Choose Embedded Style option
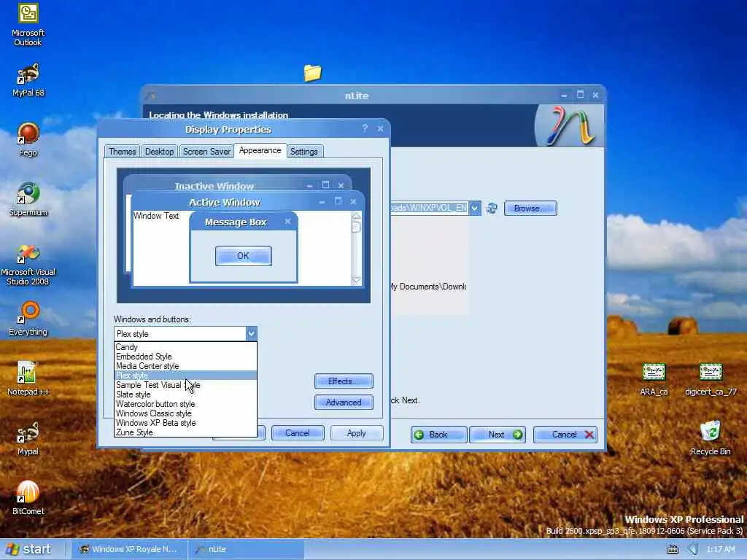The image size is (747, 560). 185,356
